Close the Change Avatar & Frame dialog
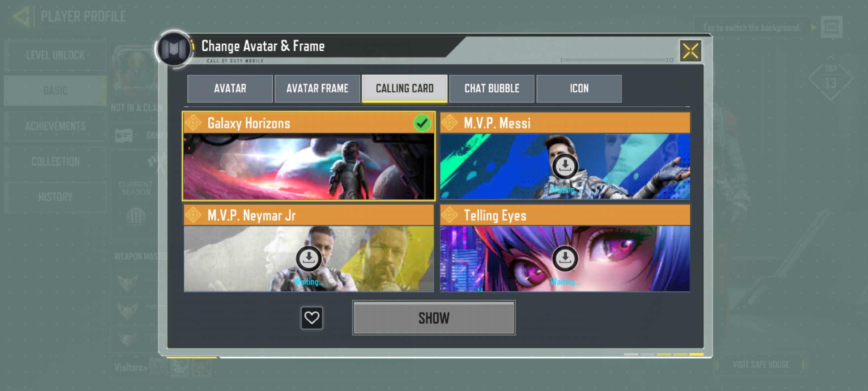The height and width of the screenshot is (391, 868). coord(690,51)
